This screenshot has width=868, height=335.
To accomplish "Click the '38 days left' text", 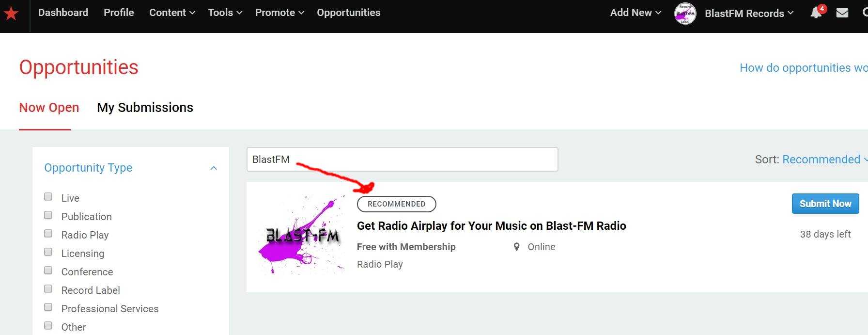I will point(825,234).
